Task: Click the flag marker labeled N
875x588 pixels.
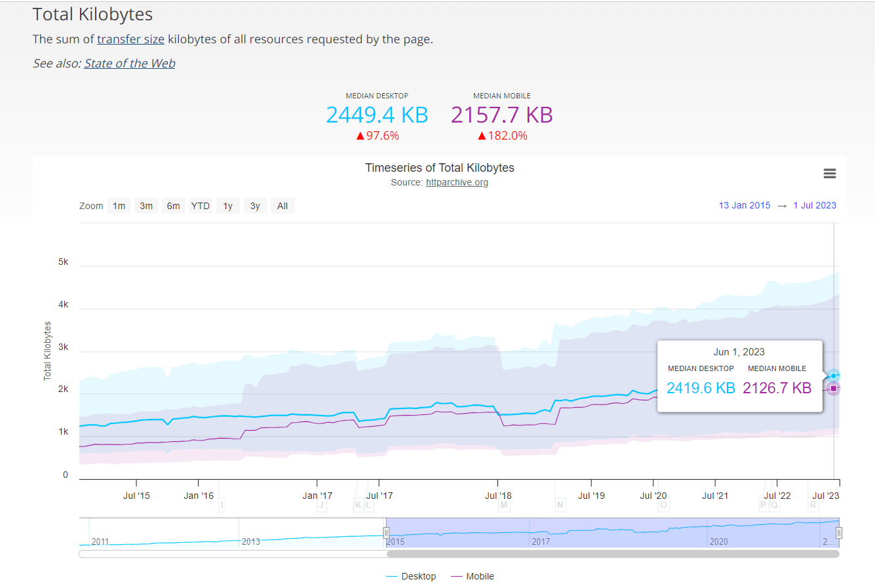Action: (x=560, y=505)
